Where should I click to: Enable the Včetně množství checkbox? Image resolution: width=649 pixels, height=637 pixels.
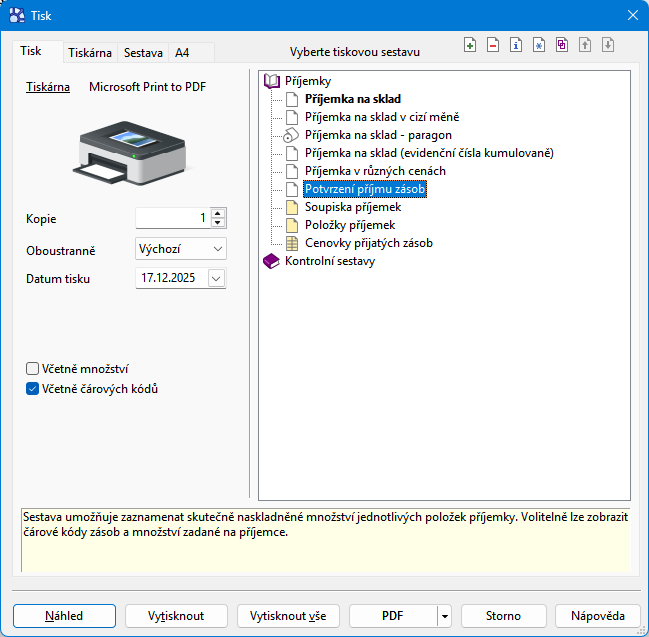[x=33, y=368]
